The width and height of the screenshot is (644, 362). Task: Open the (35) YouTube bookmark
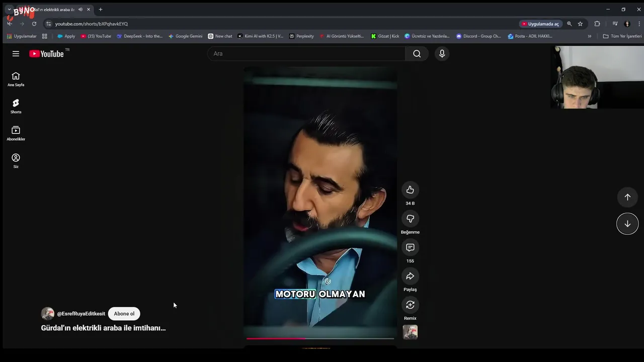point(96,36)
